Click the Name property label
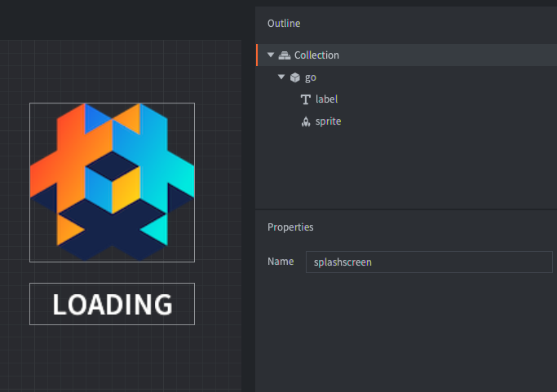The height and width of the screenshot is (392, 557). click(x=281, y=262)
